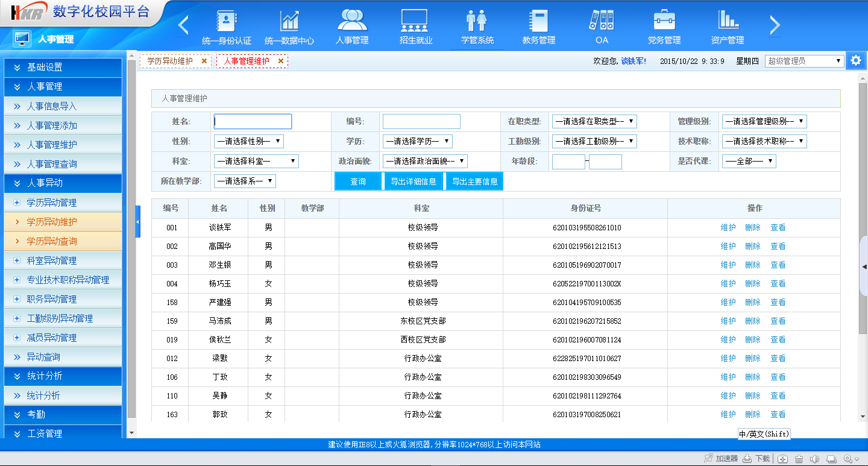Click 维护 link for 谈铁军

728,228
